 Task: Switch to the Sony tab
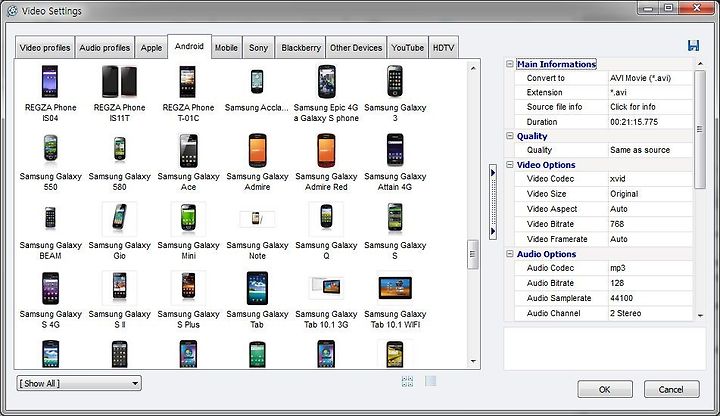(259, 48)
